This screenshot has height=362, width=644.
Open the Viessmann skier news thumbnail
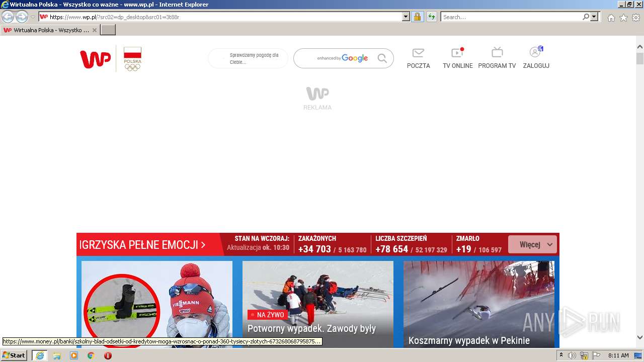pos(157,304)
